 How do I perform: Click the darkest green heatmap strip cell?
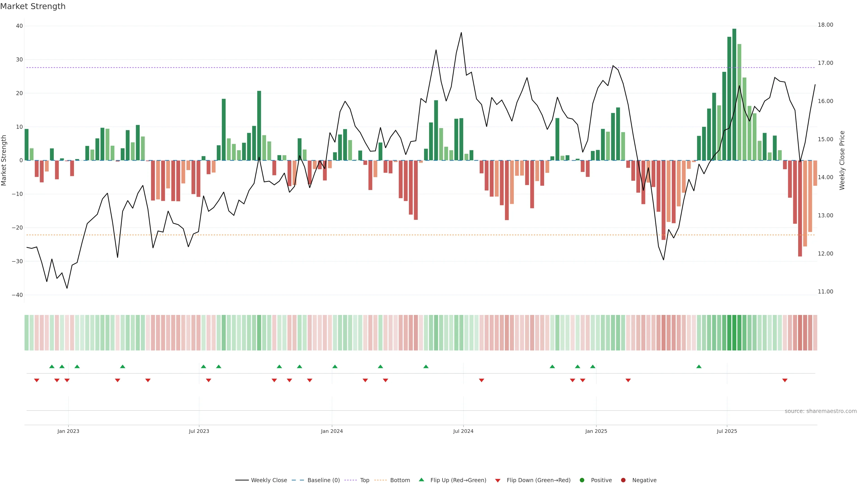coord(734,333)
